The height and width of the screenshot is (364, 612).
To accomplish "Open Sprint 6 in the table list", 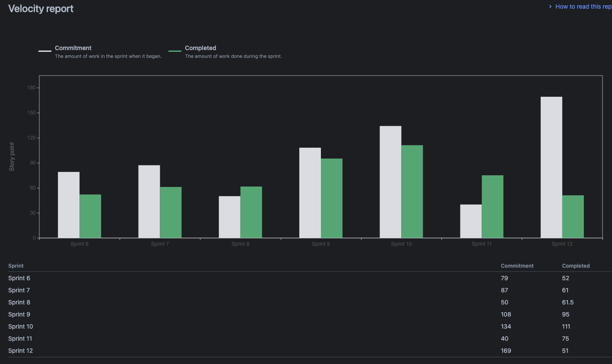I will (x=19, y=278).
